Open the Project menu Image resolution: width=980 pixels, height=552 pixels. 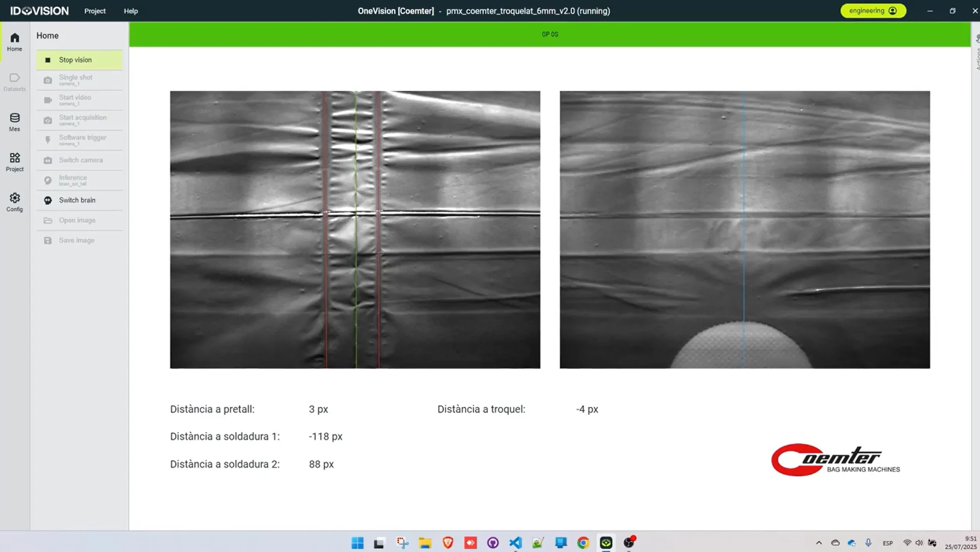coord(95,11)
